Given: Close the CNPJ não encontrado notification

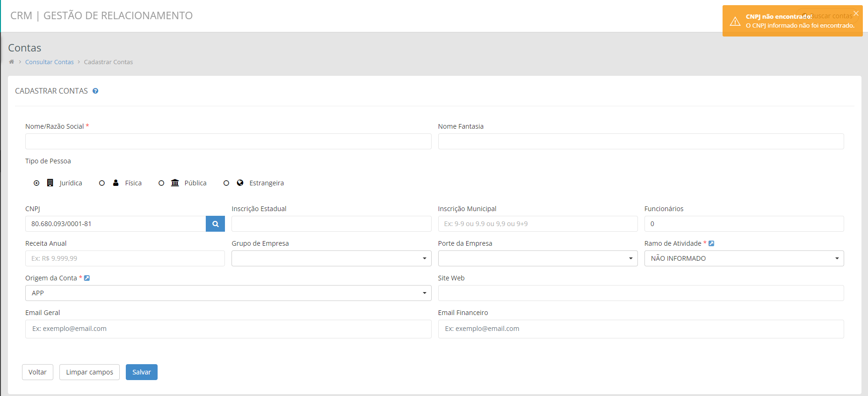Looking at the screenshot, I should (x=856, y=13).
